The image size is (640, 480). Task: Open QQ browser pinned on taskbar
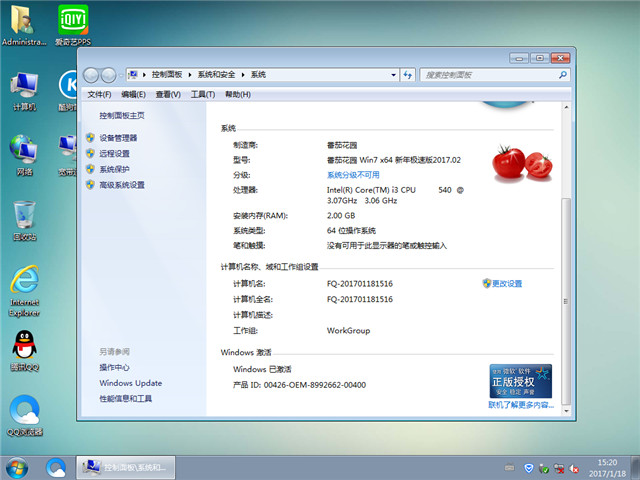(x=56, y=468)
